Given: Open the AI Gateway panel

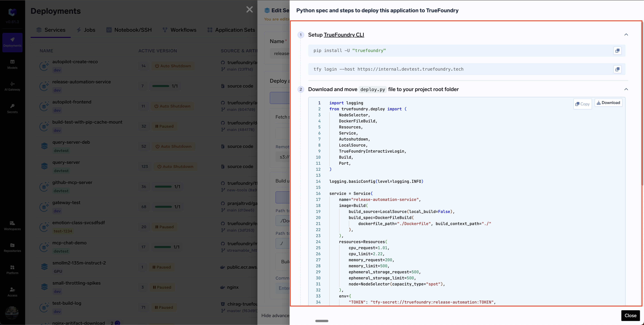Looking at the screenshot, I should (12, 86).
